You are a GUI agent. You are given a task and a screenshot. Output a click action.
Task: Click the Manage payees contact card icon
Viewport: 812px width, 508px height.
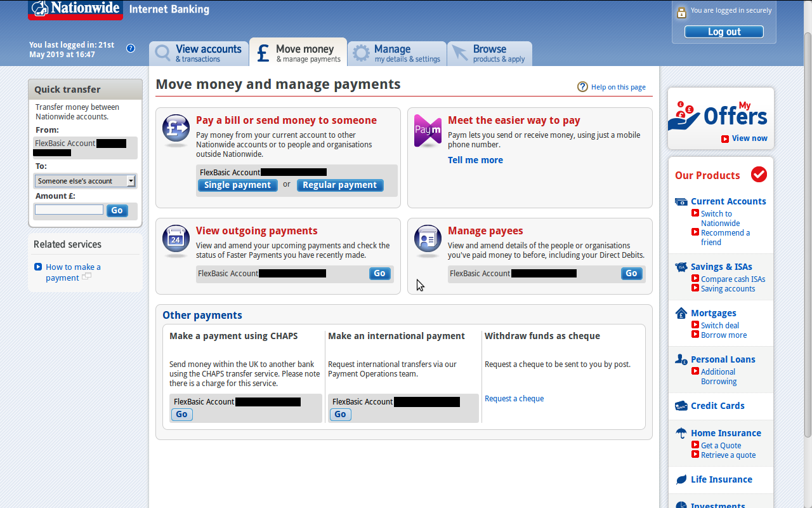point(428,239)
